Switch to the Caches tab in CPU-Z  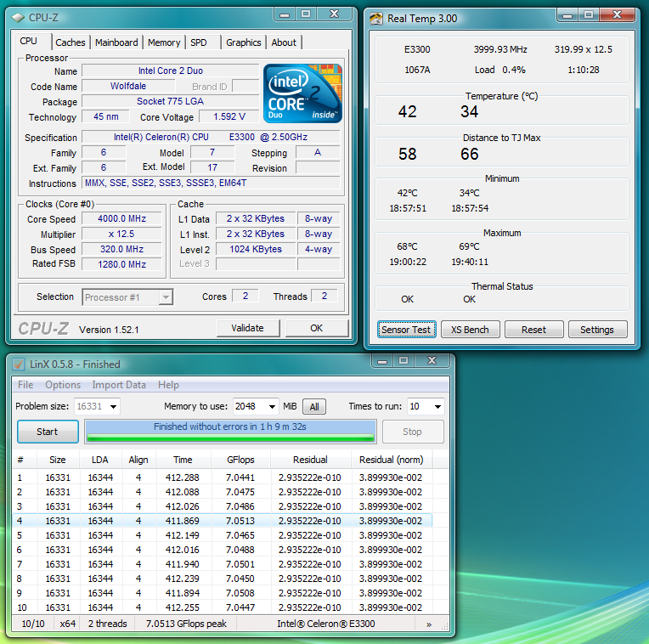(71, 42)
